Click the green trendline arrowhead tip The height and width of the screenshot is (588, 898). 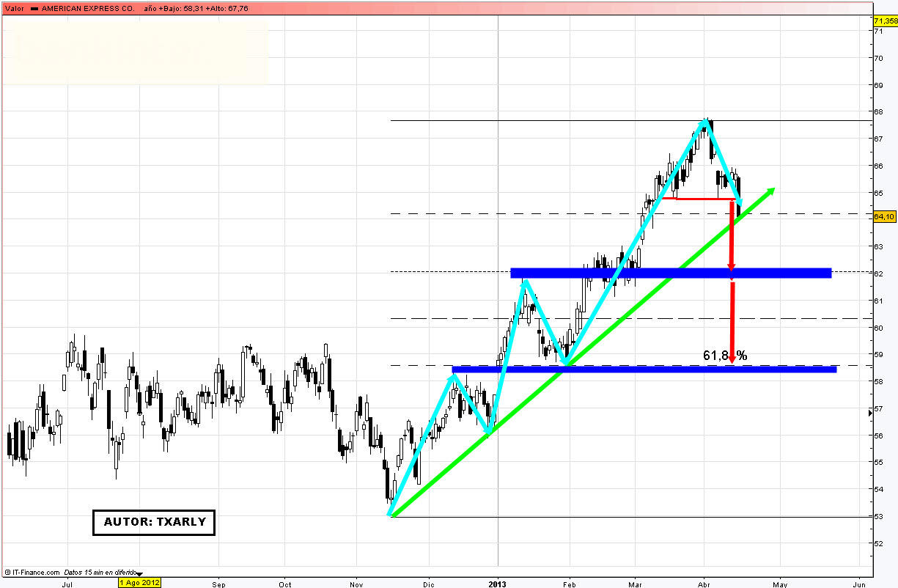(773, 190)
